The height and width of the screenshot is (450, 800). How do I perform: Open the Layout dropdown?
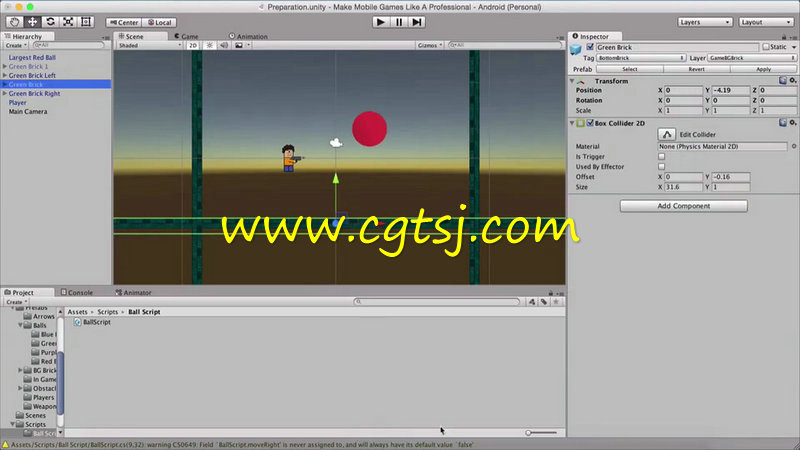pos(766,22)
